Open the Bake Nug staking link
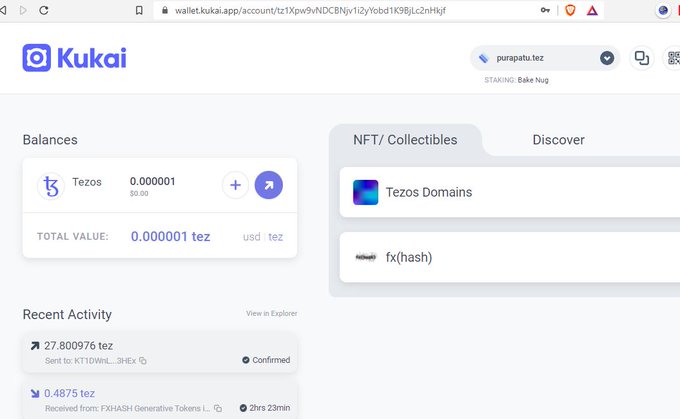680x419 pixels. point(533,80)
